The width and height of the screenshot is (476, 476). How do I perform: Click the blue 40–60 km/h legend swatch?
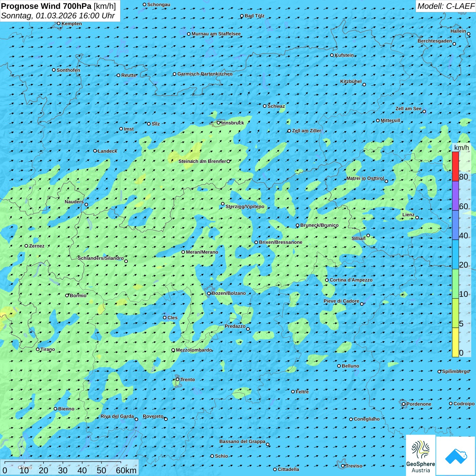455,225
